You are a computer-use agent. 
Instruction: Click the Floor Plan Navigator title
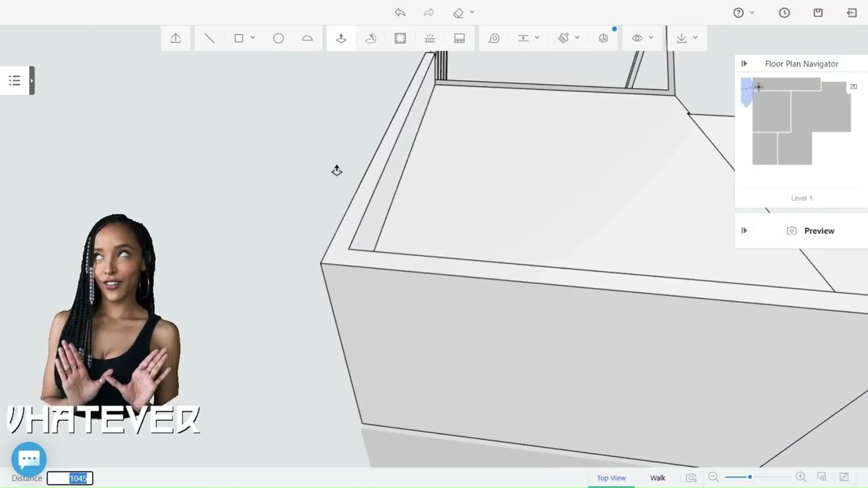(x=802, y=64)
